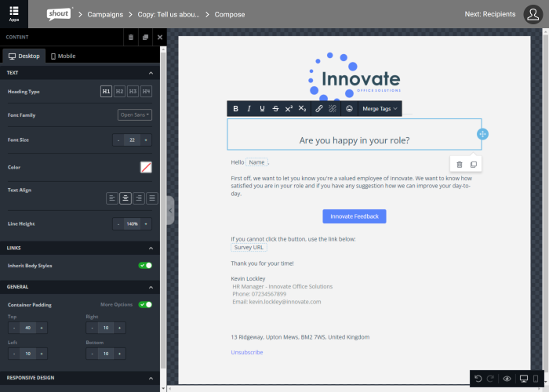
Task: Click Next: Recipients
Action: (x=490, y=14)
